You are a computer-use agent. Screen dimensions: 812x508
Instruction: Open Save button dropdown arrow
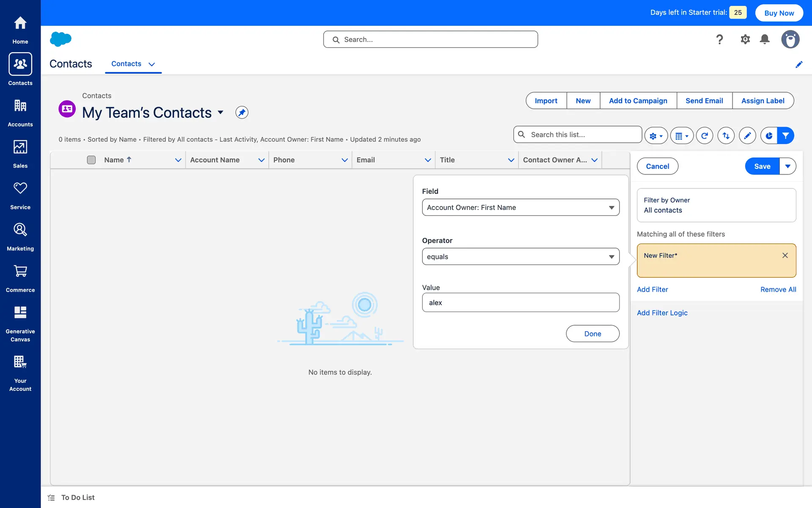(x=787, y=166)
